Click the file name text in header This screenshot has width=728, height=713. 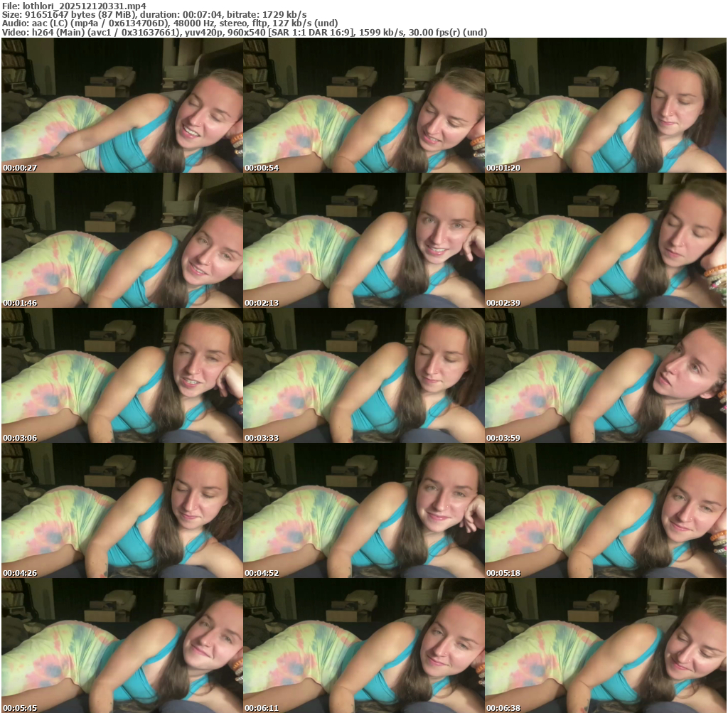tap(79, 6)
